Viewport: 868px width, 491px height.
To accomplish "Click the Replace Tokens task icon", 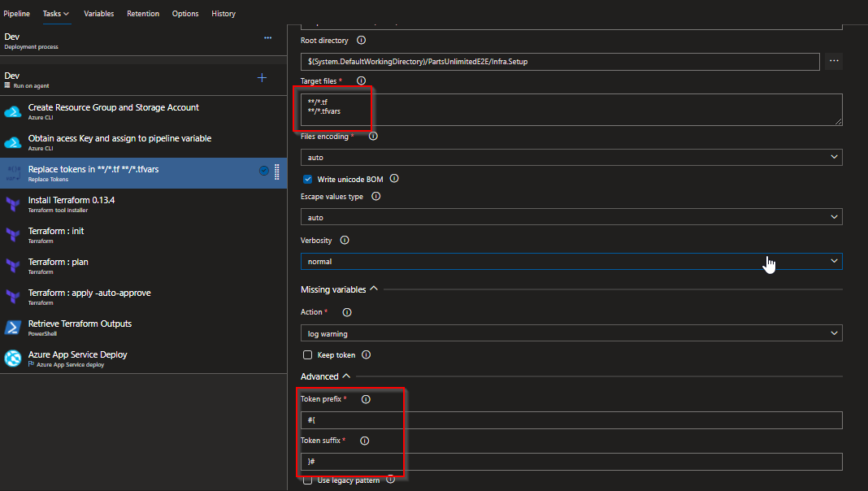I will coord(13,172).
